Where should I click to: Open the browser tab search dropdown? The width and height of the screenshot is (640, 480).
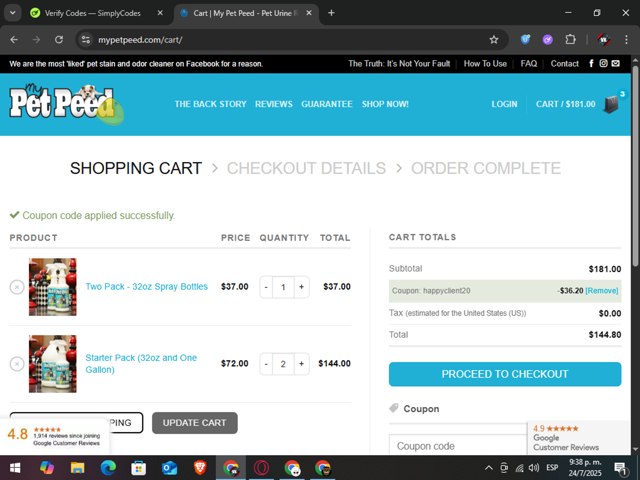tap(13, 13)
